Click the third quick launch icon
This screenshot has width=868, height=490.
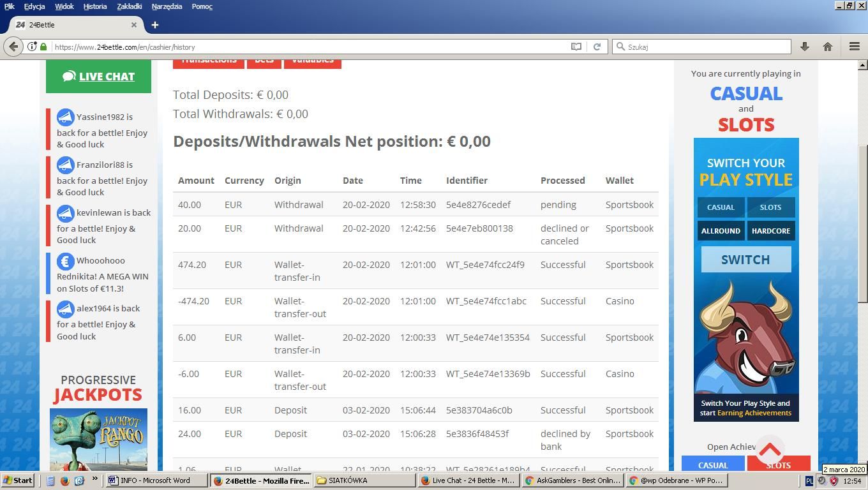[x=79, y=480]
